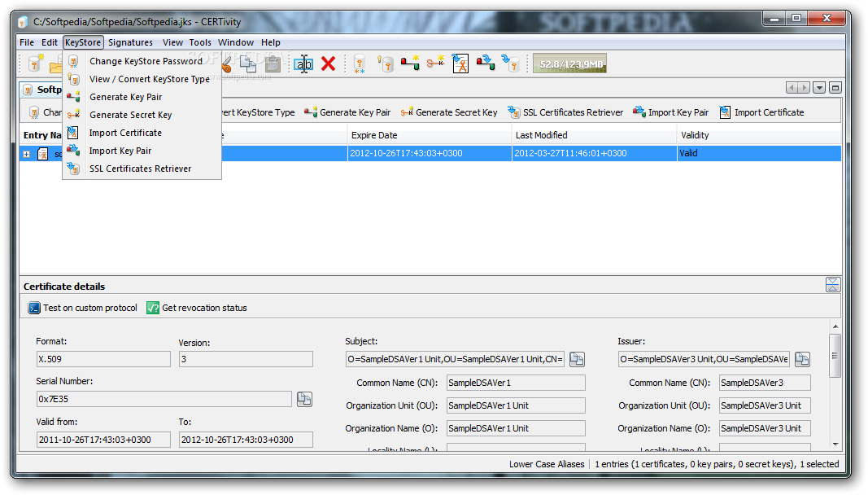The height and width of the screenshot is (495, 868).
Task: Click the Test on custom protocol icon
Action: pos(34,308)
